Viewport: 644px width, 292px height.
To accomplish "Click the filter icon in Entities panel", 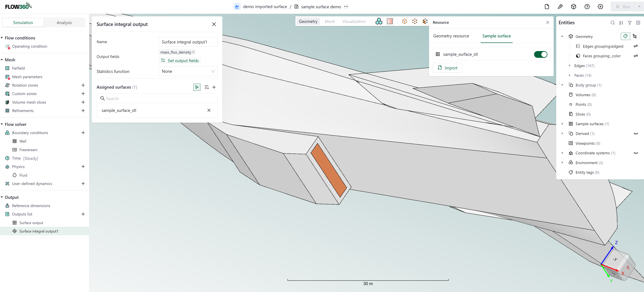I will (x=630, y=23).
